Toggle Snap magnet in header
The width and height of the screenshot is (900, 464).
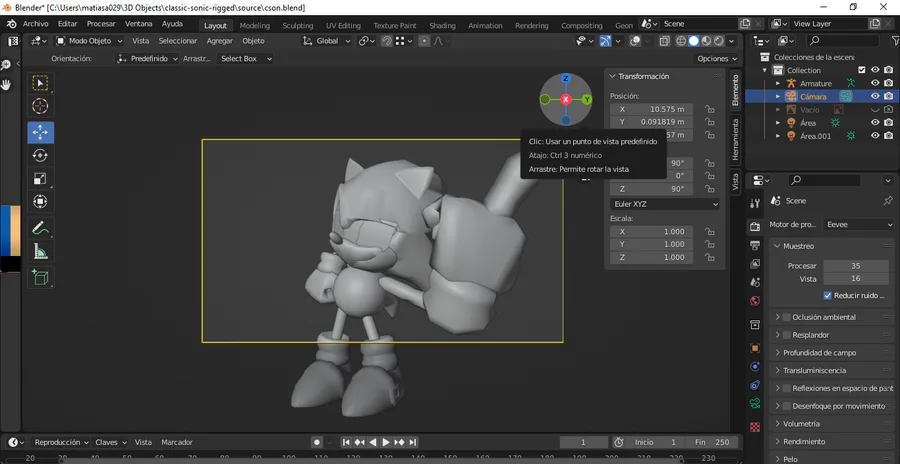(x=387, y=41)
